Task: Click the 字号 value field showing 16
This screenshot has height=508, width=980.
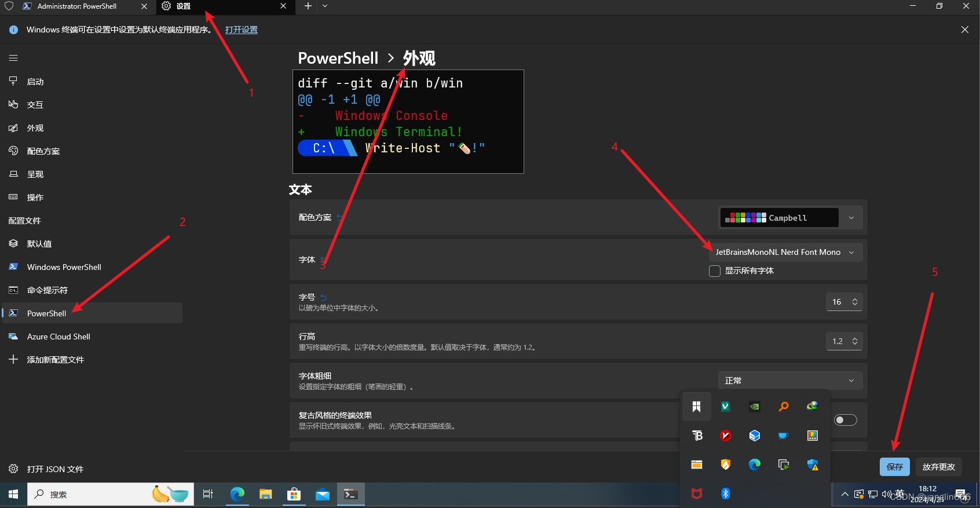Action: tap(844, 302)
